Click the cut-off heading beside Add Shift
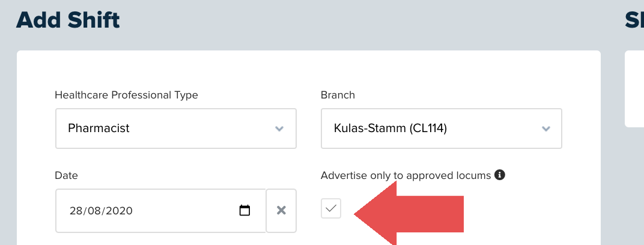Screen dimensions: 644x245 coord(634,20)
